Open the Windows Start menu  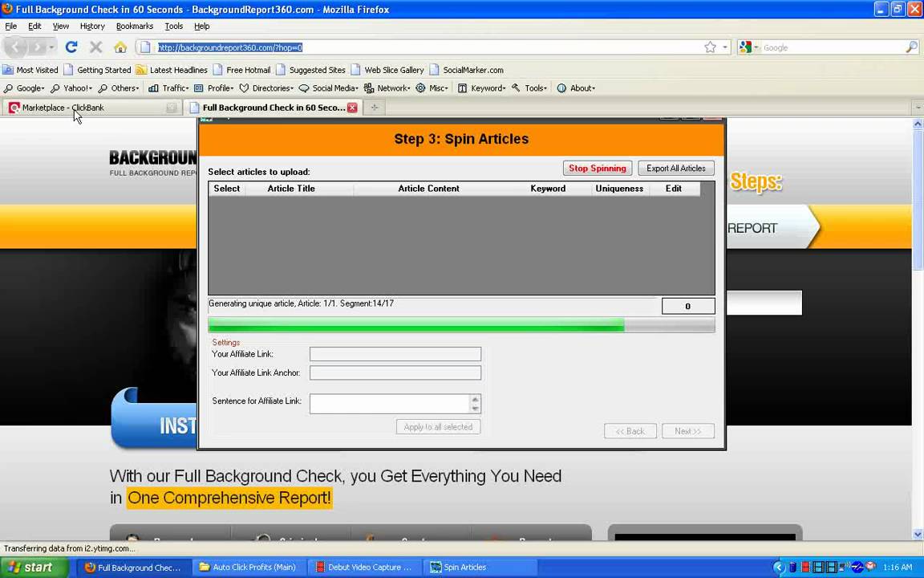pos(34,568)
